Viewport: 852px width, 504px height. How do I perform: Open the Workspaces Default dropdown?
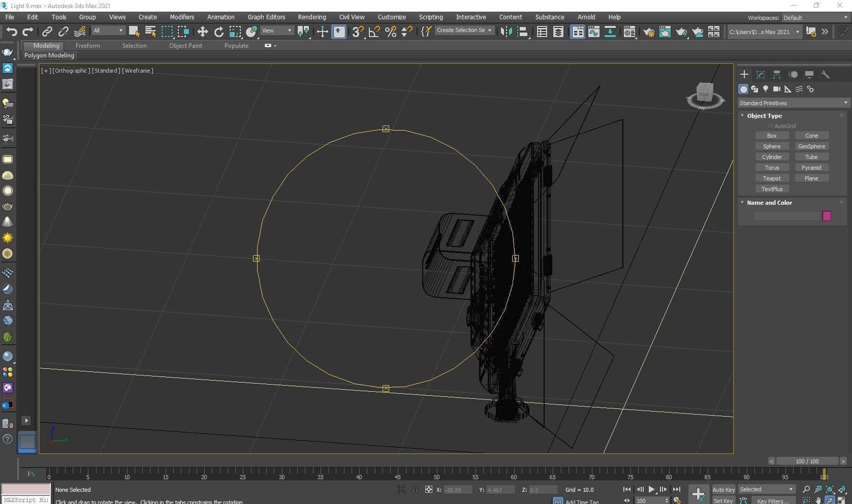point(816,17)
